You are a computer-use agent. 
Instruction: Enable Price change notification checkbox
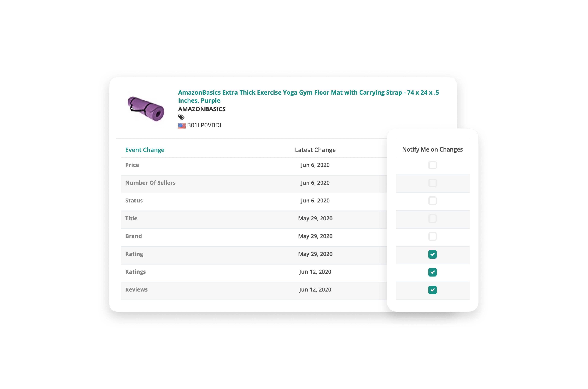click(432, 165)
